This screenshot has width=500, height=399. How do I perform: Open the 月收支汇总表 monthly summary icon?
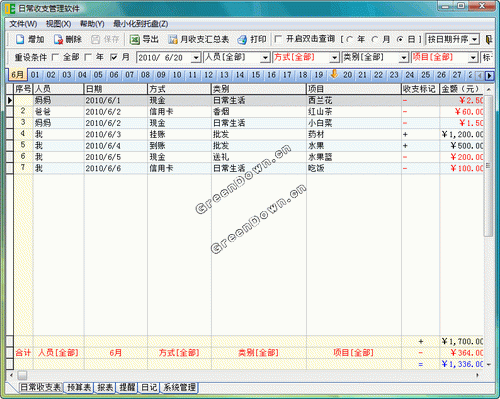click(x=173, y=39)
